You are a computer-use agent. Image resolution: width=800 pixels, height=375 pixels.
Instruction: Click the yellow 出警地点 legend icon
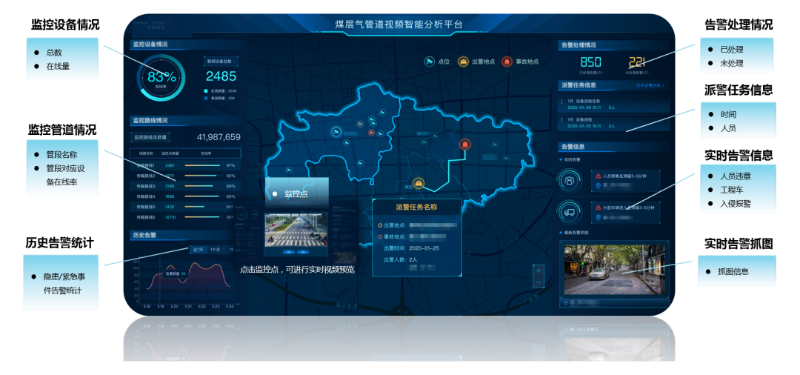(x=462, y=62)
